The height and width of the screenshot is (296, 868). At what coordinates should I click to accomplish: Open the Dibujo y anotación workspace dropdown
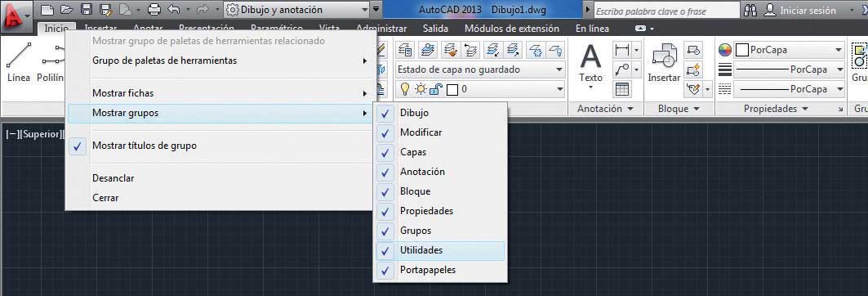click(296, 10)
